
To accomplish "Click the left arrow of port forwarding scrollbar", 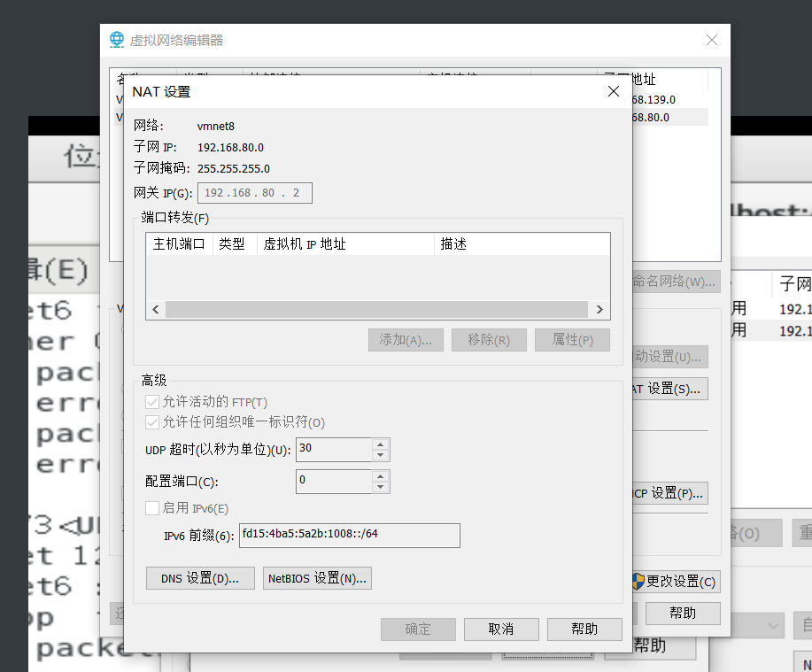I will [x=155, y=309].
